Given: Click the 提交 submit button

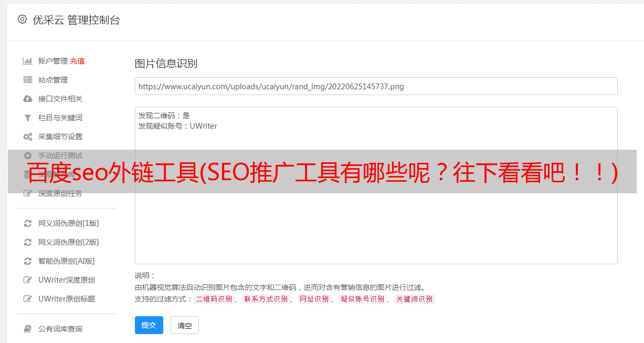Looking at the screenshot, I should click(x=149, y=325).
